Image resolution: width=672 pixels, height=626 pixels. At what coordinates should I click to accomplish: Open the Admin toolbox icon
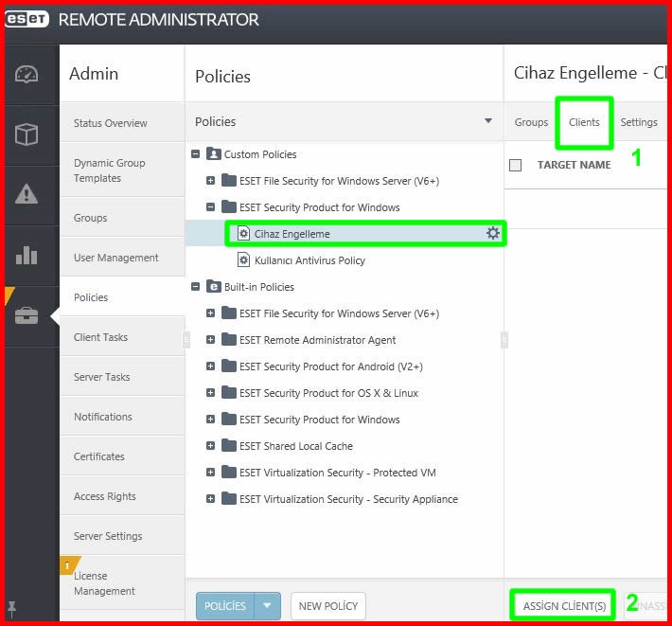point(27,316)
